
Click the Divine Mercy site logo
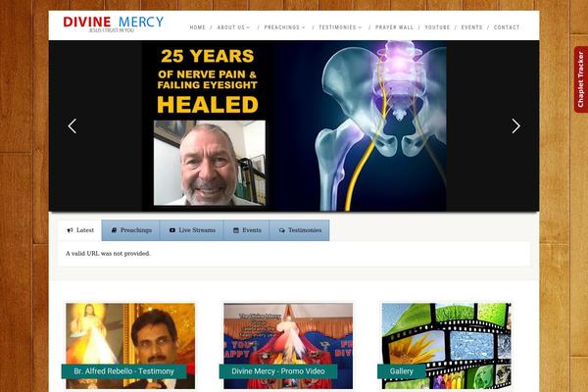coord(114,24)
